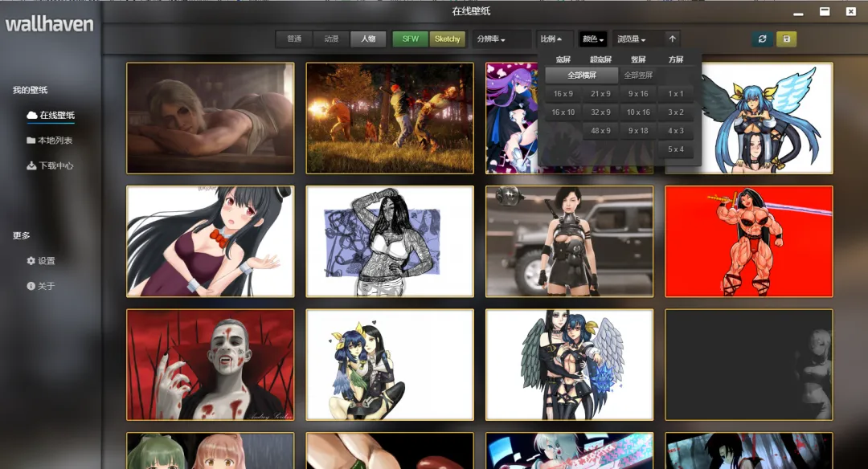Image resolution: width=868 pixels, height=469 pixels.
Task: Select the 全部横屏 ratio option
Action: point(582,75)
